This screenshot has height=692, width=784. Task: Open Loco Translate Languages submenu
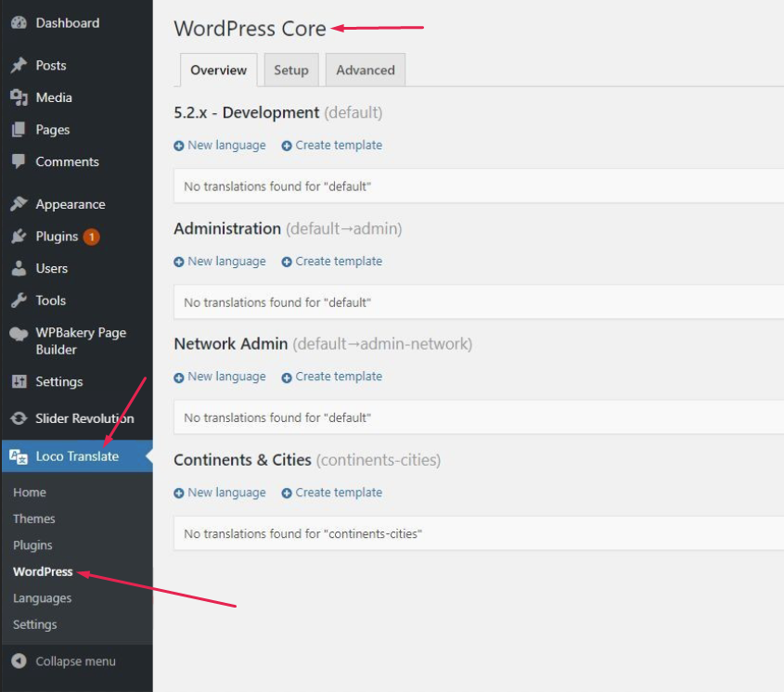click(42, 598)
